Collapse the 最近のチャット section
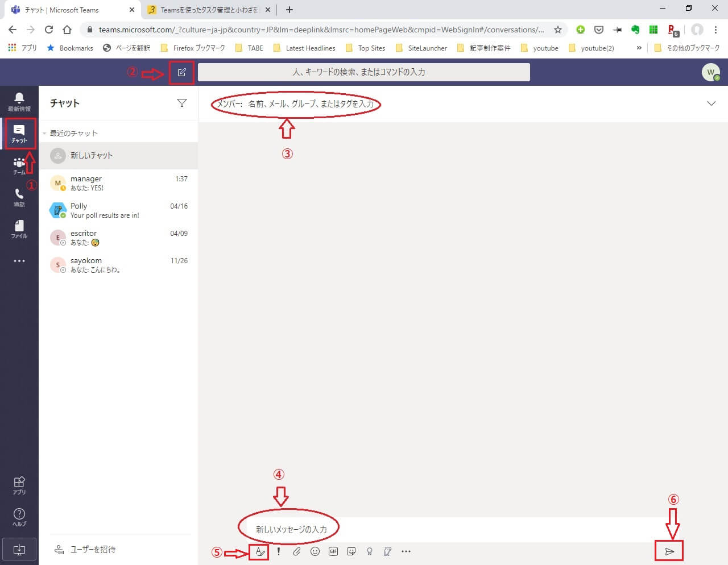The image size is (728, 565). tap(45, 134)
